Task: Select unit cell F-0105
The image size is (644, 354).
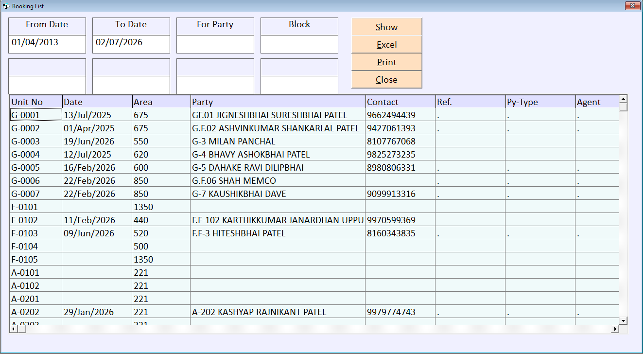Action: point(36,260)
